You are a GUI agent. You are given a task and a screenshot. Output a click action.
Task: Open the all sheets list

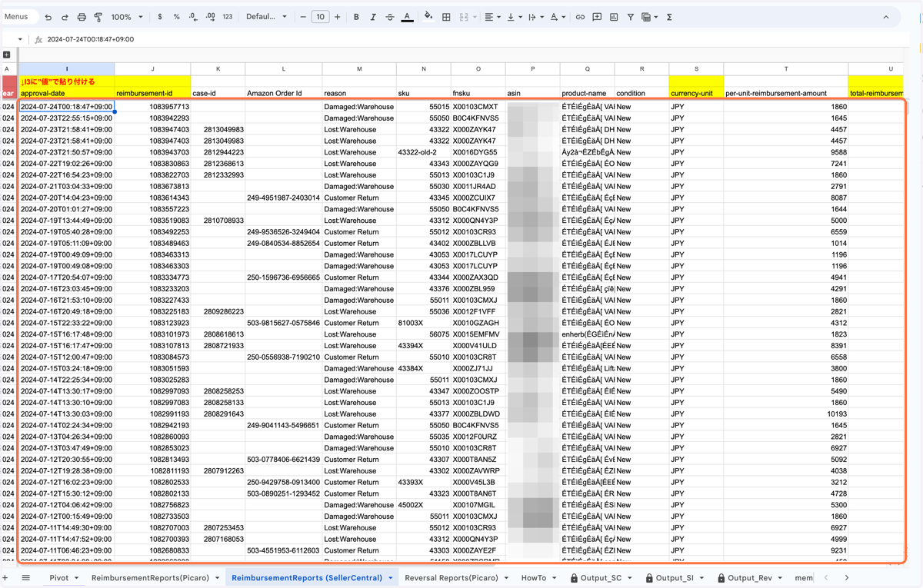(x=25, y=577)
